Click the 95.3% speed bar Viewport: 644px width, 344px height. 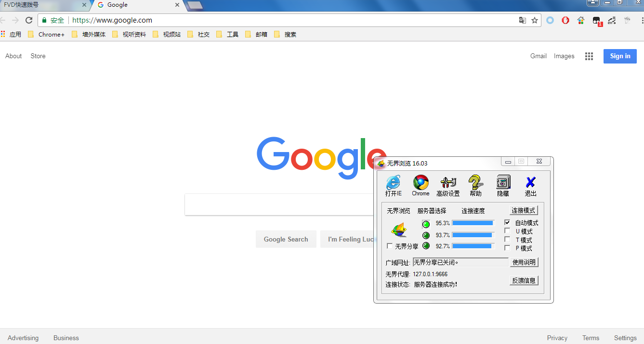473,223
